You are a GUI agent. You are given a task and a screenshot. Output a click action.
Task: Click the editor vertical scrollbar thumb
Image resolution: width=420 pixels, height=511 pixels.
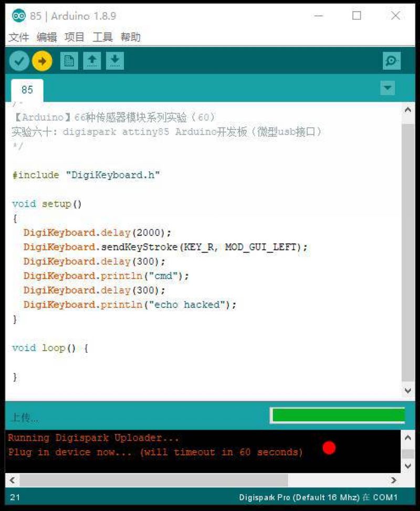(407, 252)
